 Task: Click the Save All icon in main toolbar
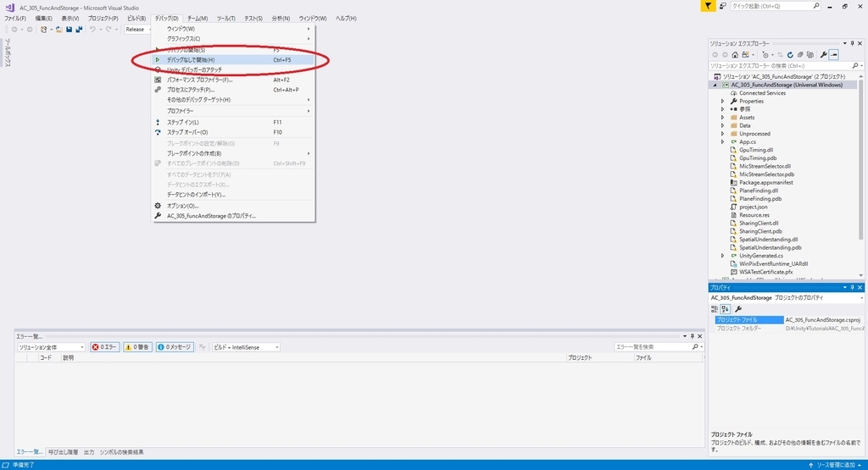point(79,30)
